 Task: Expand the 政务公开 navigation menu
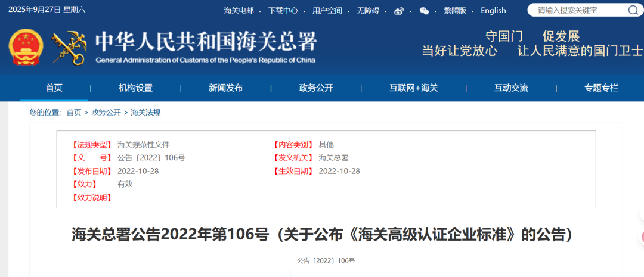(x=316, y=88)
